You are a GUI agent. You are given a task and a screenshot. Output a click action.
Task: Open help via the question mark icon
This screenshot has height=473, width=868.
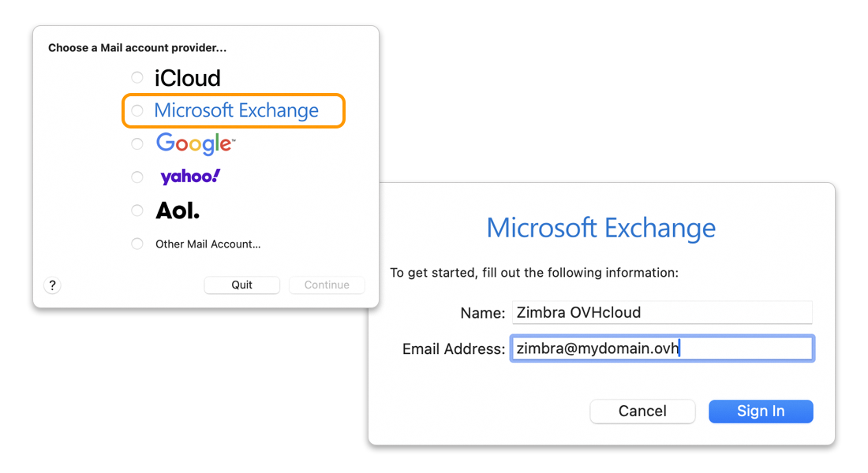click(x=52, y=285)
